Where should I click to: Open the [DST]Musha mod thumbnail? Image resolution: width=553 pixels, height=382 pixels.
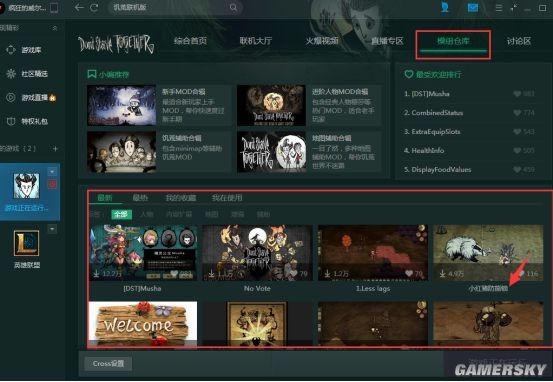pyautogui.click(x=143, y=253)
